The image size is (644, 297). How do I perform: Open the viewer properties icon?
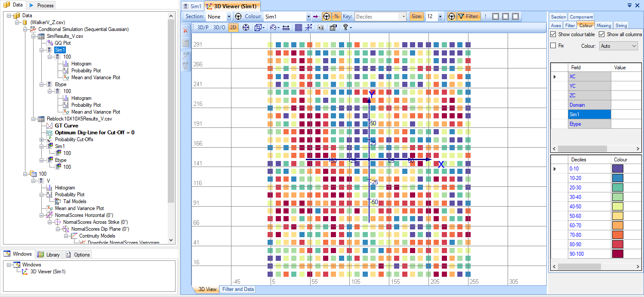333,28
